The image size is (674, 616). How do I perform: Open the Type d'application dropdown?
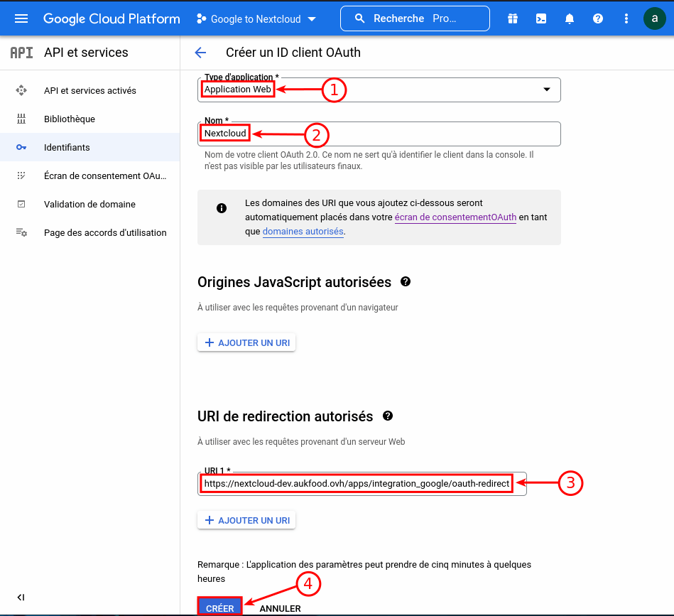pos(379,90)
